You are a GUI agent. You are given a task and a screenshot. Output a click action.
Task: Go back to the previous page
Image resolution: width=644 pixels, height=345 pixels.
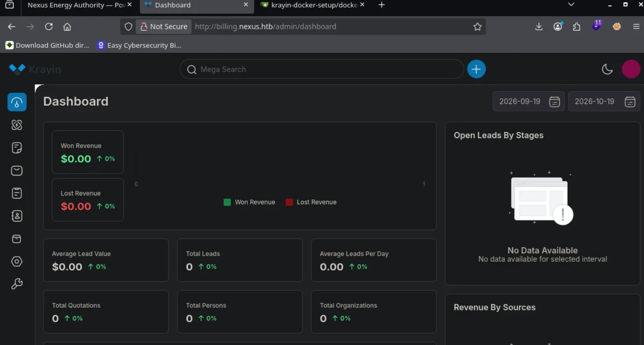tap(12, 27)
